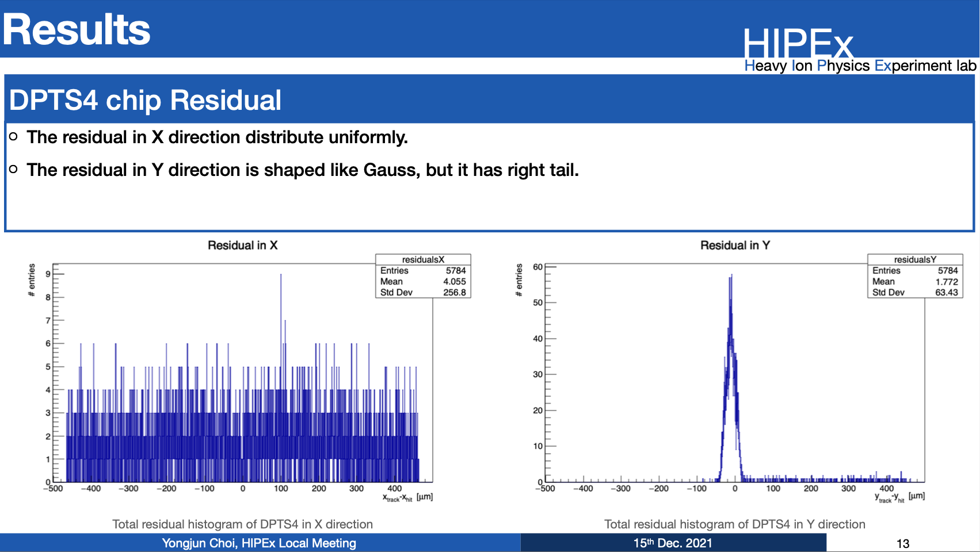
Task: Click the 'Residual in Y' plot title
Action: (x=735, y=246)
